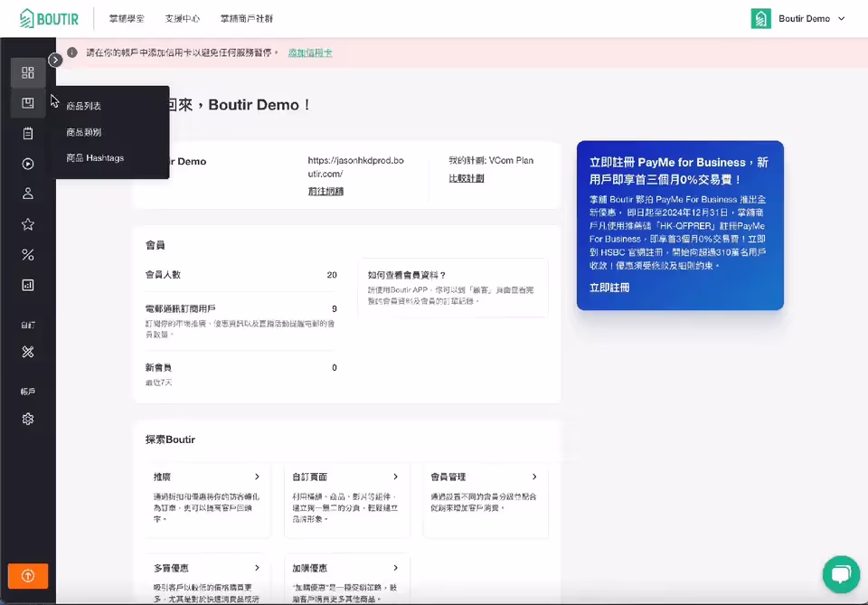The image size is (868, 605).
Task: Click the PayMe for Business banner heading
Action: pyautogui.click(x=679, y=171)
